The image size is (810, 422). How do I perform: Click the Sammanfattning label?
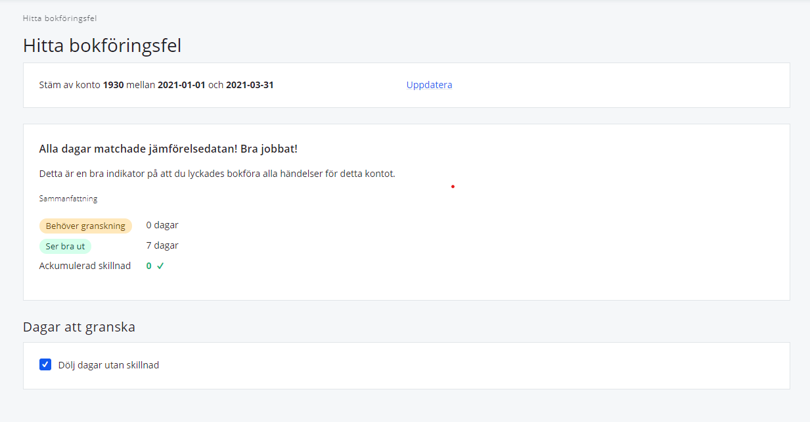[x=68, y=199]
